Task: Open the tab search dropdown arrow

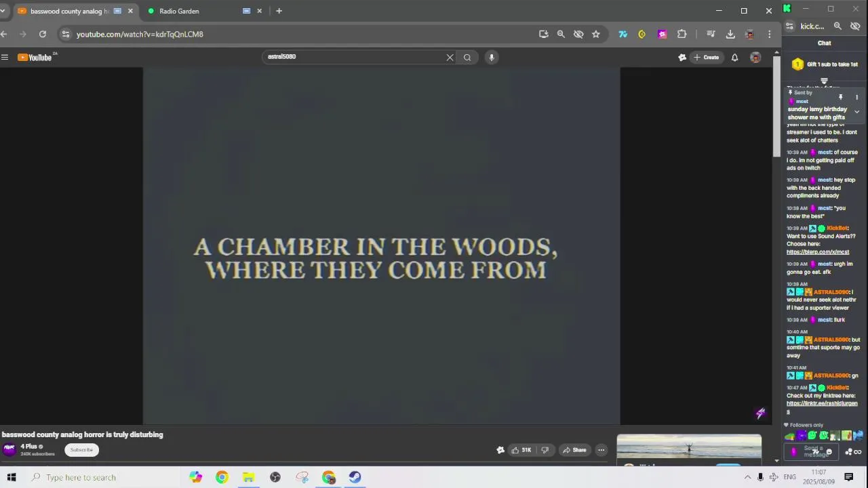Action: point(3,11)
